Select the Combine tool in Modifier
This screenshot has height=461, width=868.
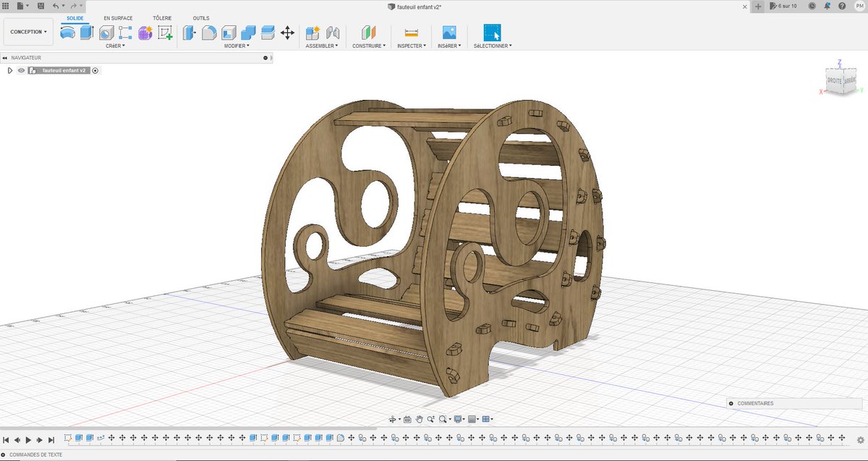click(248, 33)
